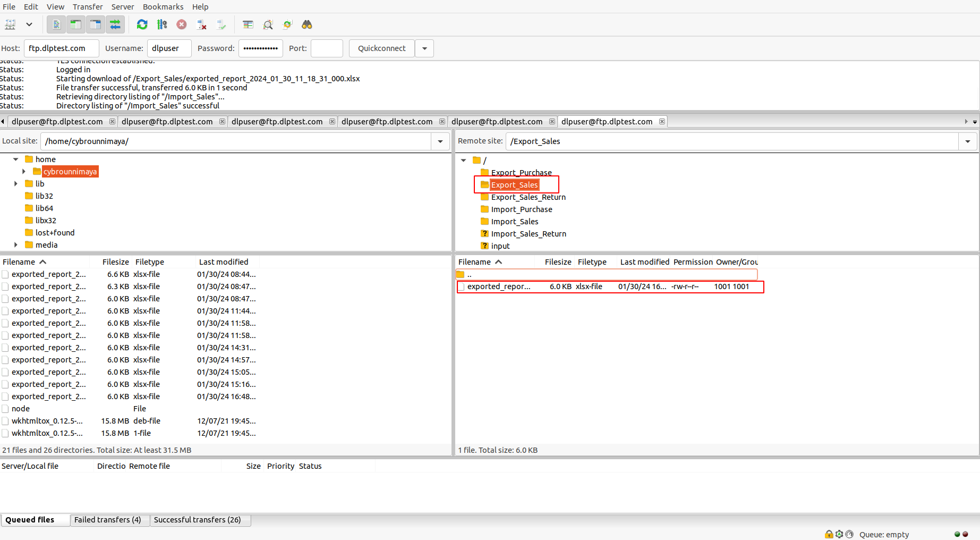The image size is (980, 540).
Task: Switch to Failed transfers tab
Action: click(x=108, y=520)
